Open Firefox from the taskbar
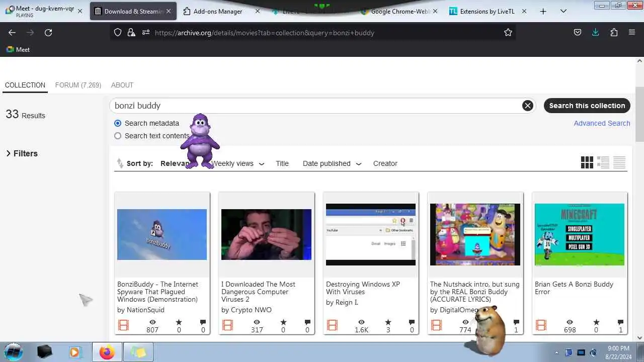Screen dimensions: 644x362 (107, 352)
